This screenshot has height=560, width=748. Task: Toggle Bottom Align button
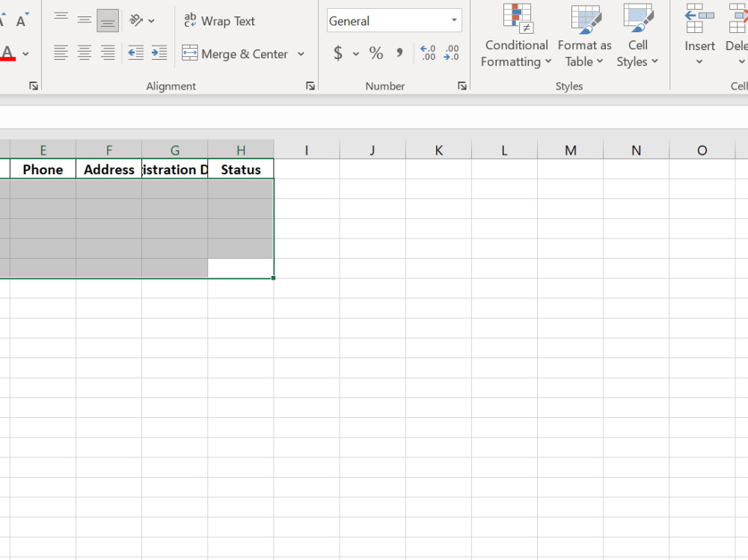[x=108, y=20]
